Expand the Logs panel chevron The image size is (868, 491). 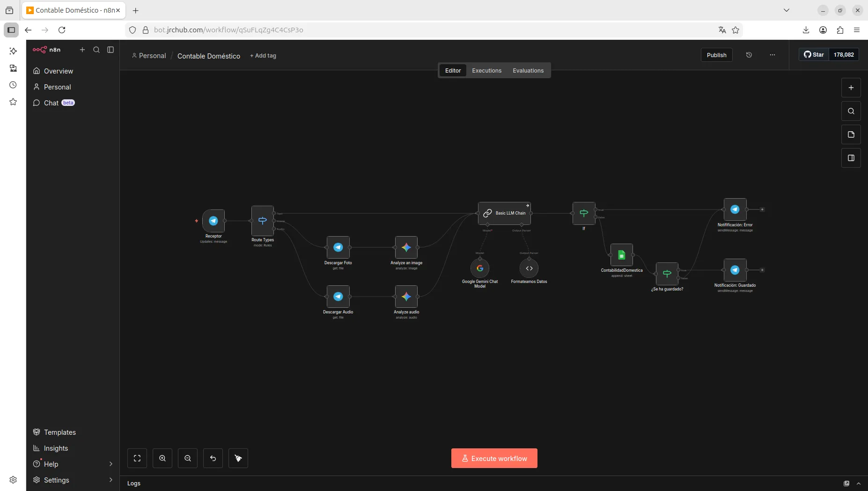pos(859,484)
